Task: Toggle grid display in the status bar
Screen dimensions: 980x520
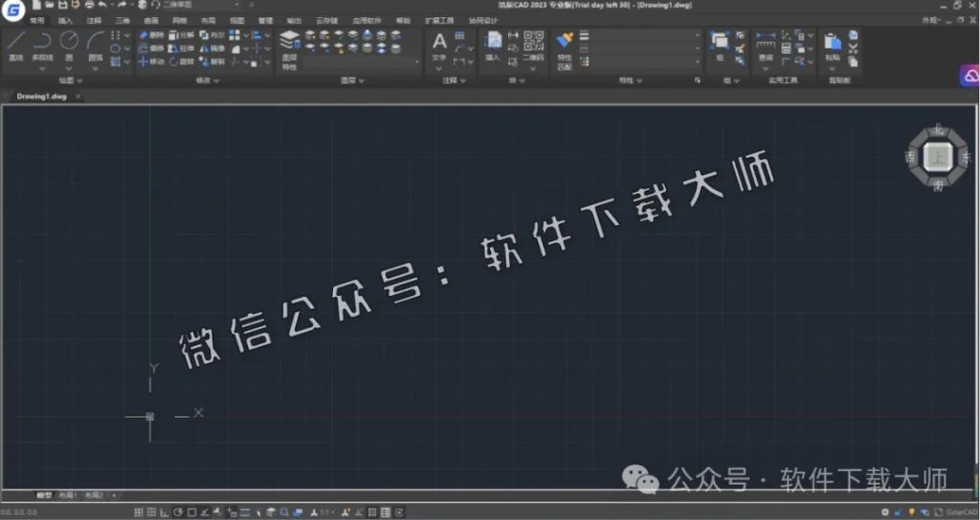Action: (x=150, y=512)
